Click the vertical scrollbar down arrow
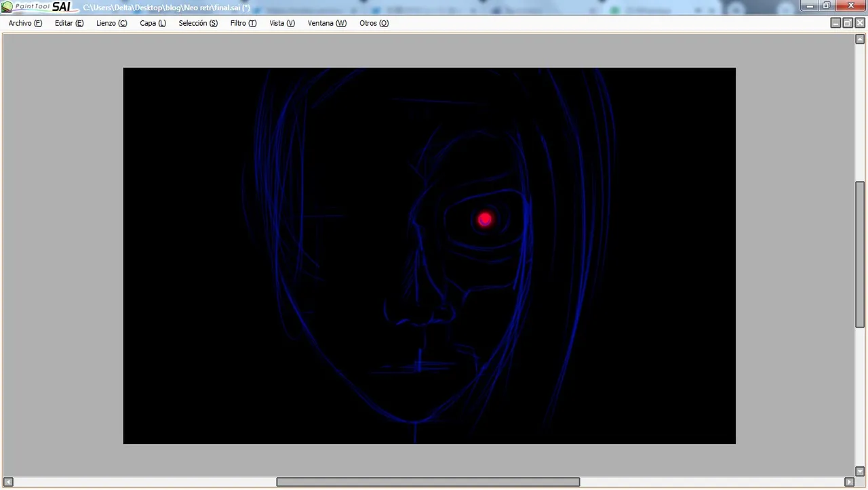This screenshot has width=868, height=490. (860, 471)
